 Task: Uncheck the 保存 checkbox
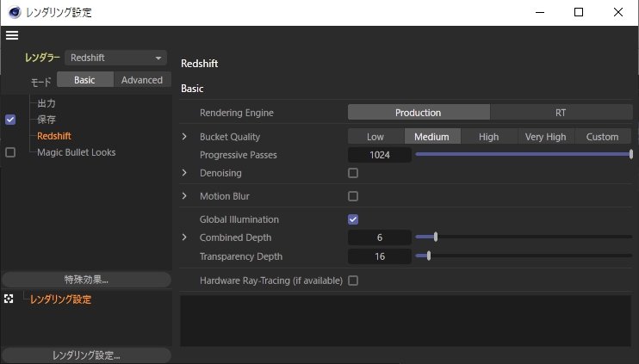point(10,120)
